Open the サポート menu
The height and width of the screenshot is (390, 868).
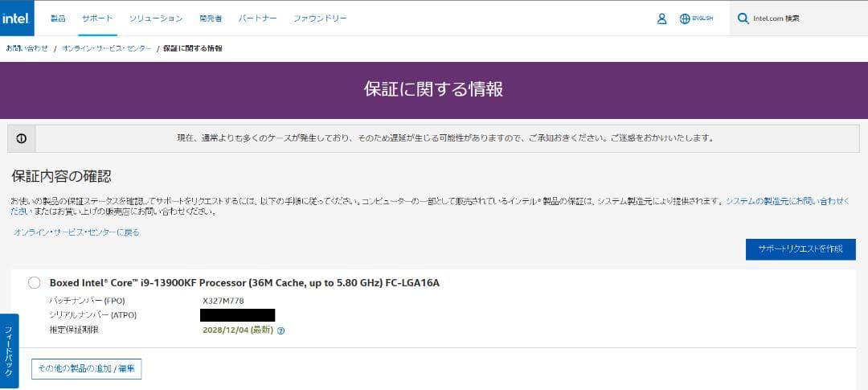point(97,18)
